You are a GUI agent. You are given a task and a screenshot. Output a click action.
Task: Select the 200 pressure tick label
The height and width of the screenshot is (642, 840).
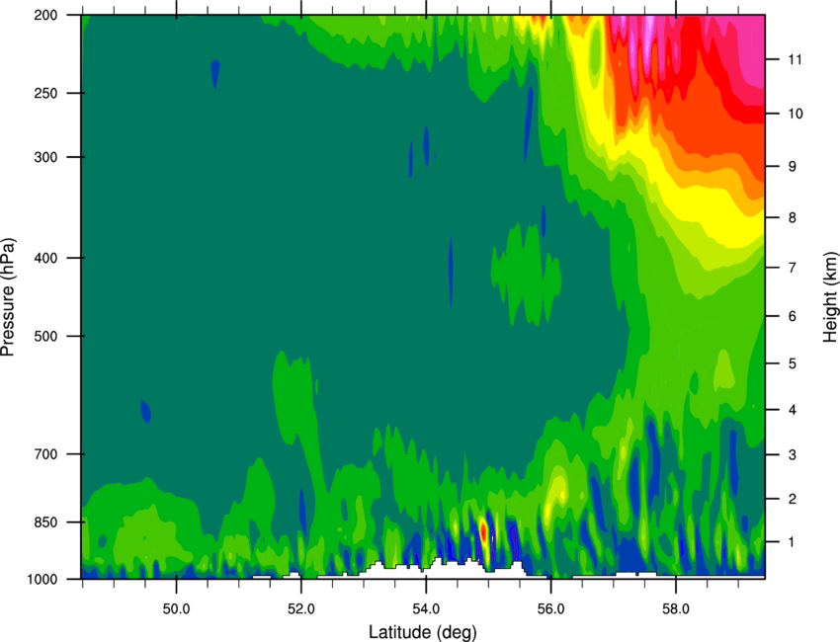tap(46, 15)
